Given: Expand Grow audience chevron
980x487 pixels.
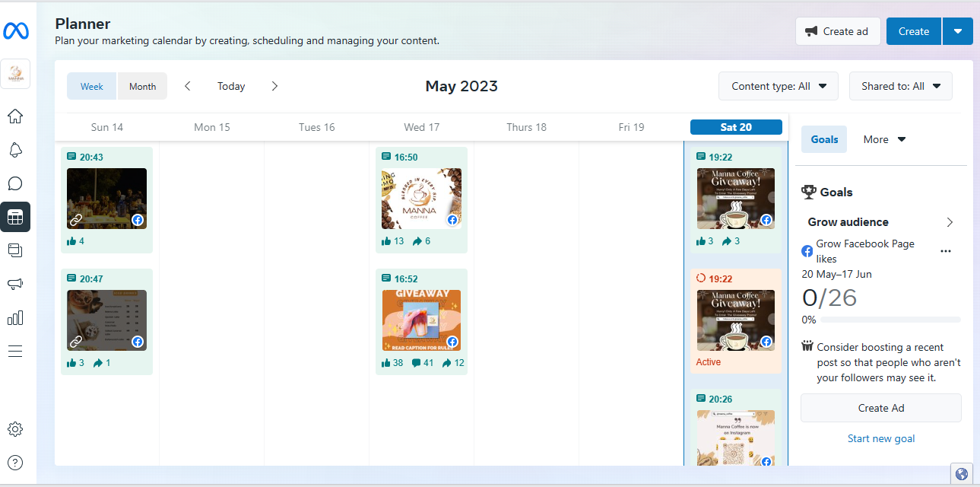Looking at the screenshot, I should coord(950,222).
